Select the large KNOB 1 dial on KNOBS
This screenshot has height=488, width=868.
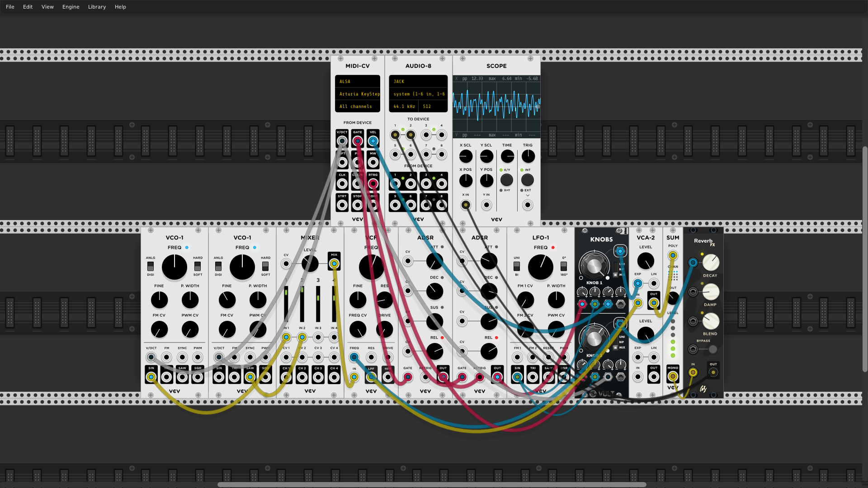coord(594,266)
